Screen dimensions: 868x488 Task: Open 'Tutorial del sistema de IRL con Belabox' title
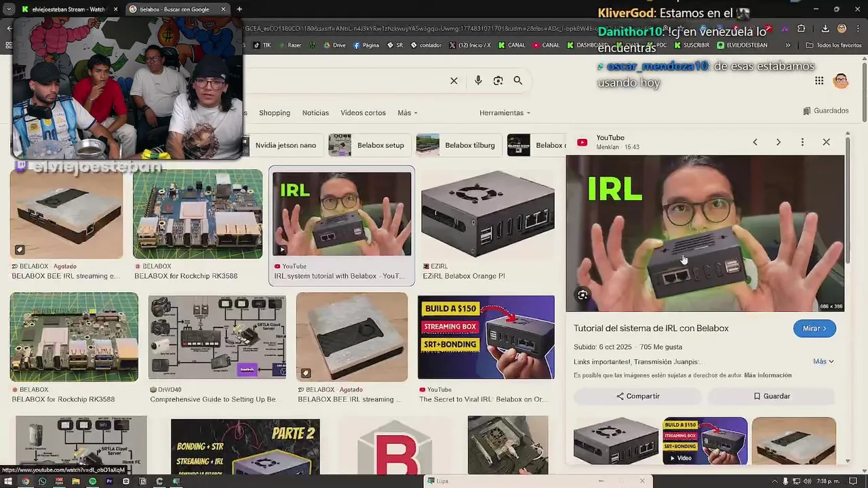(651, 328)
